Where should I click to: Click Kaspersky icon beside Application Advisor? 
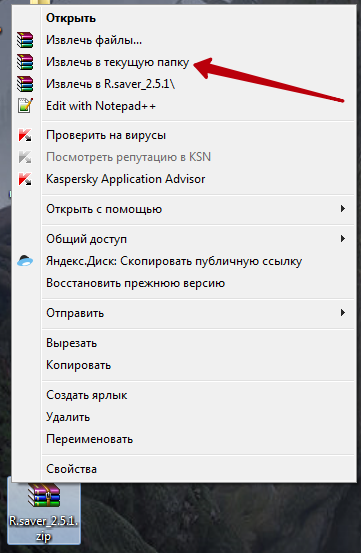[25, 179]
